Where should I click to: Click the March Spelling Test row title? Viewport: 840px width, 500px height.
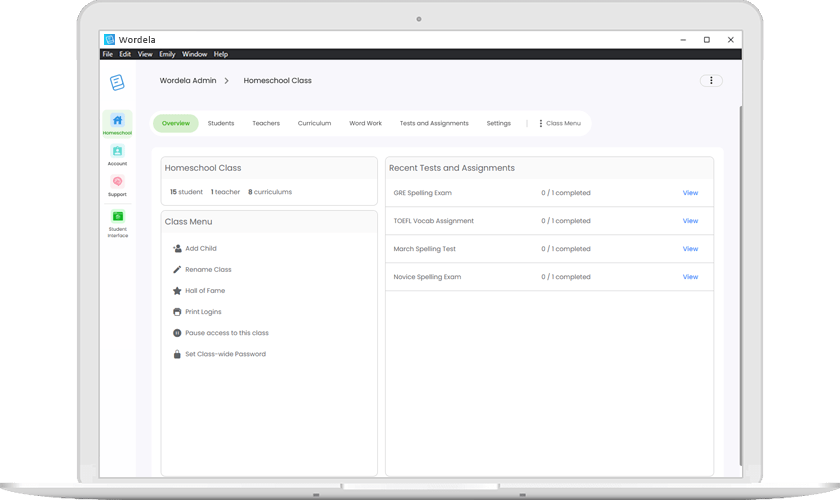coord(424,249)
